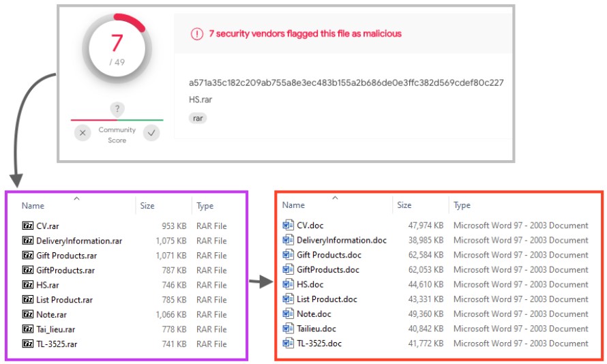
Task: Click the red malicious alert warning icon
Action: click(x=197, y=33)
